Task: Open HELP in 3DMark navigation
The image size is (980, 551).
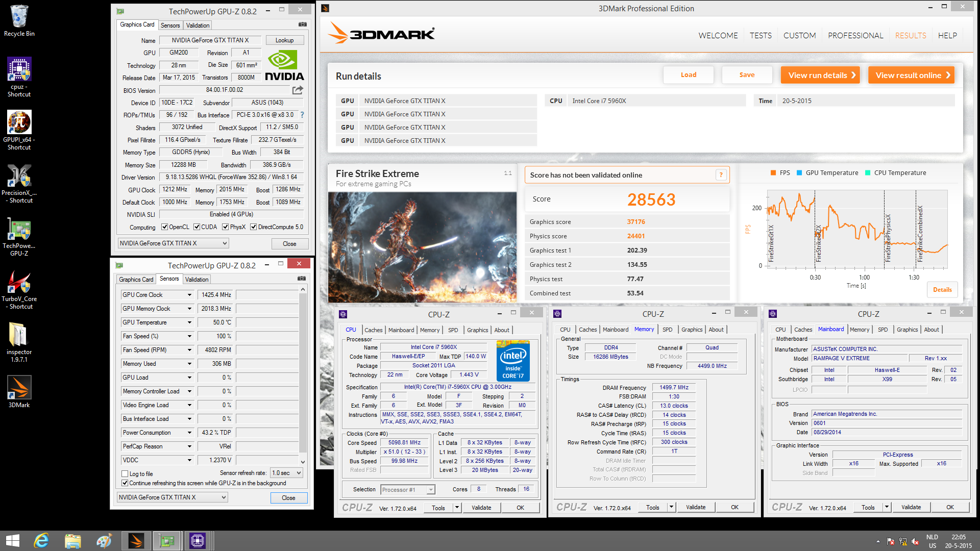Action: pos(947,35)
